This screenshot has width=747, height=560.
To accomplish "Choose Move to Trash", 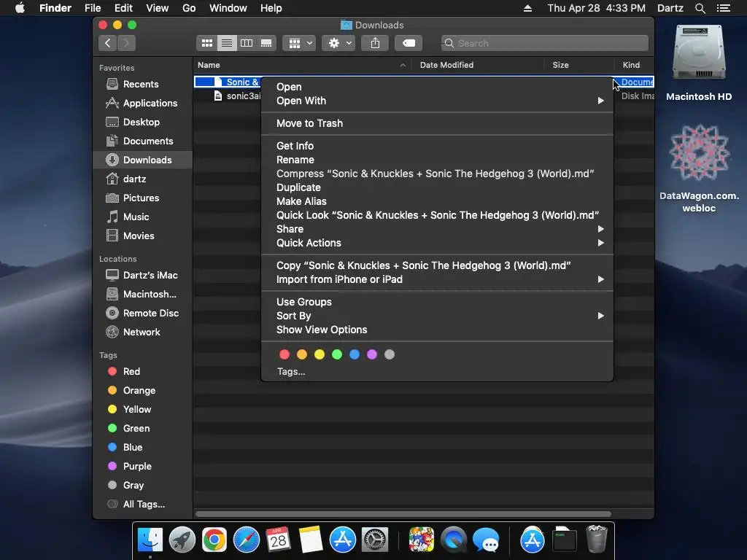I will [x=438, y=123].
